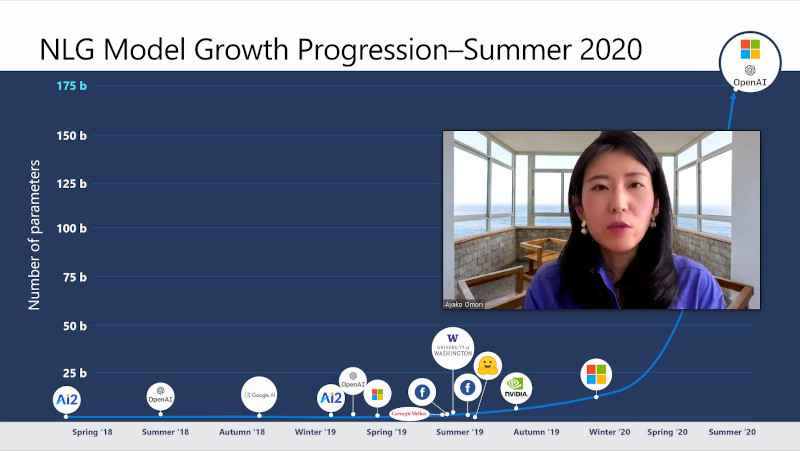Select the OpenAI logo above Summer '18
Viewport: 800px width, 451px height.
click(x=160, y=396)
